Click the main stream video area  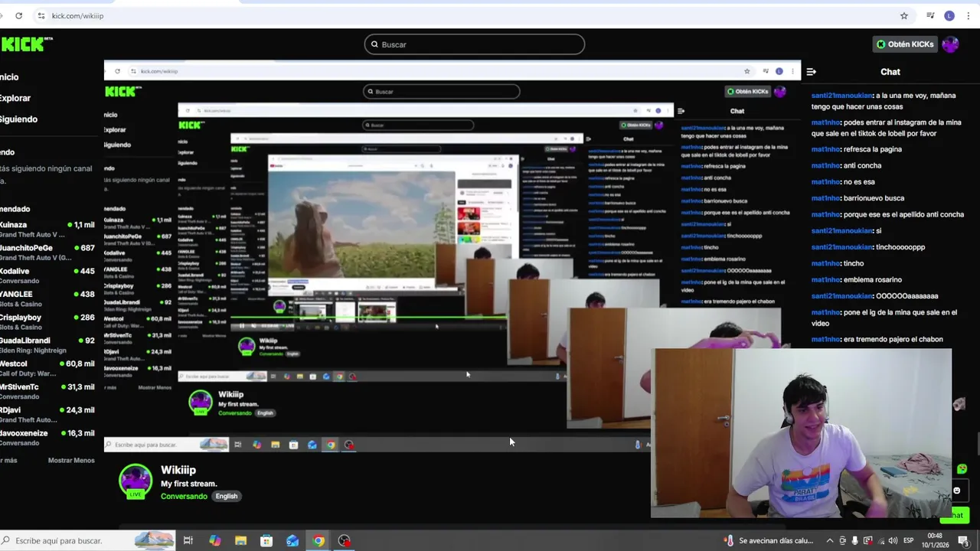coord(452,256)
